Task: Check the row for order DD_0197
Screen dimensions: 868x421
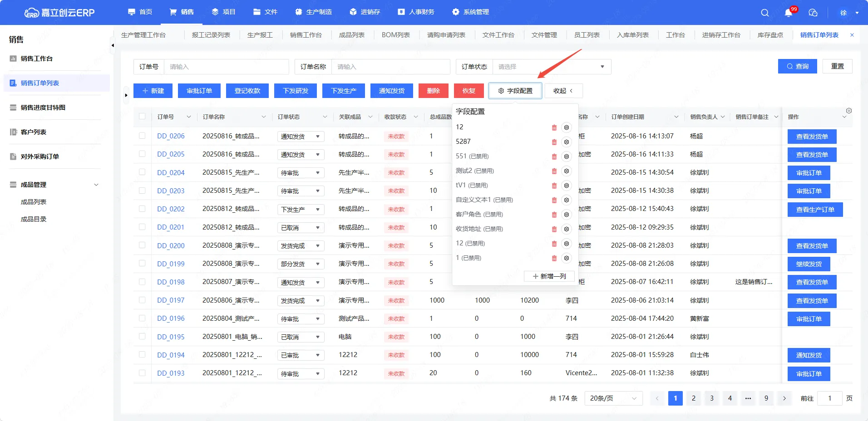Action: click(x=142, y=300)
